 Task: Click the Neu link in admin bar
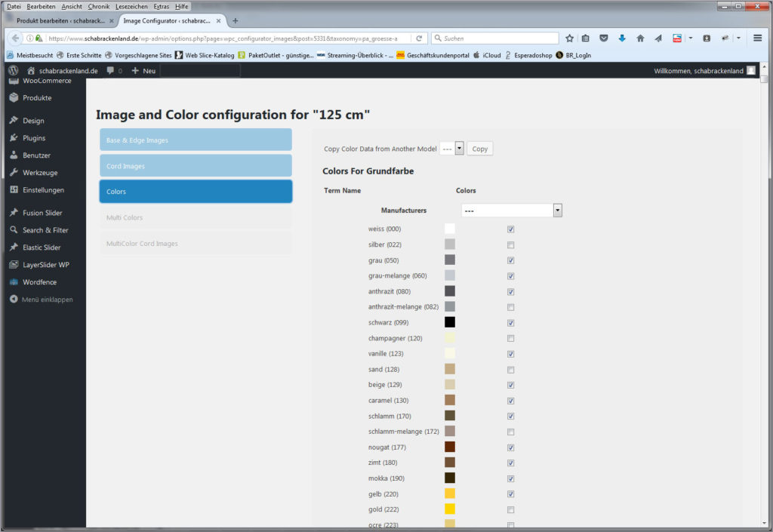coord(143,70)
